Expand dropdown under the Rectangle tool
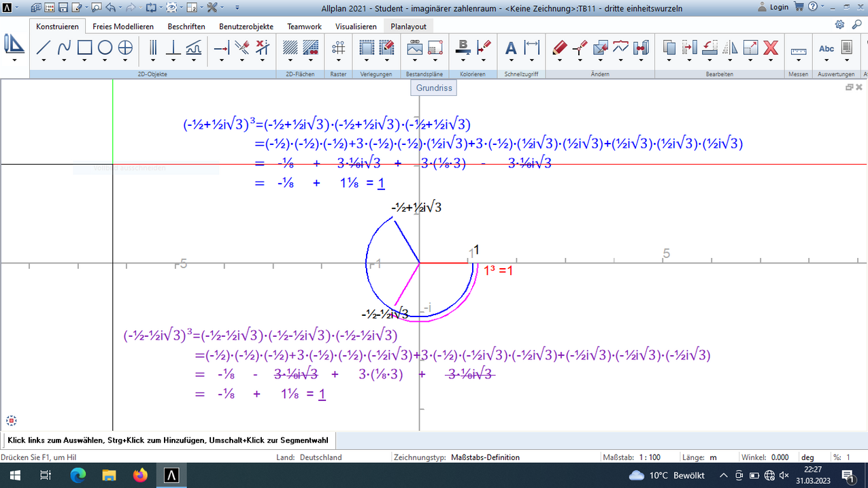This screenshot has width=868, height=488. click(84, 60)
